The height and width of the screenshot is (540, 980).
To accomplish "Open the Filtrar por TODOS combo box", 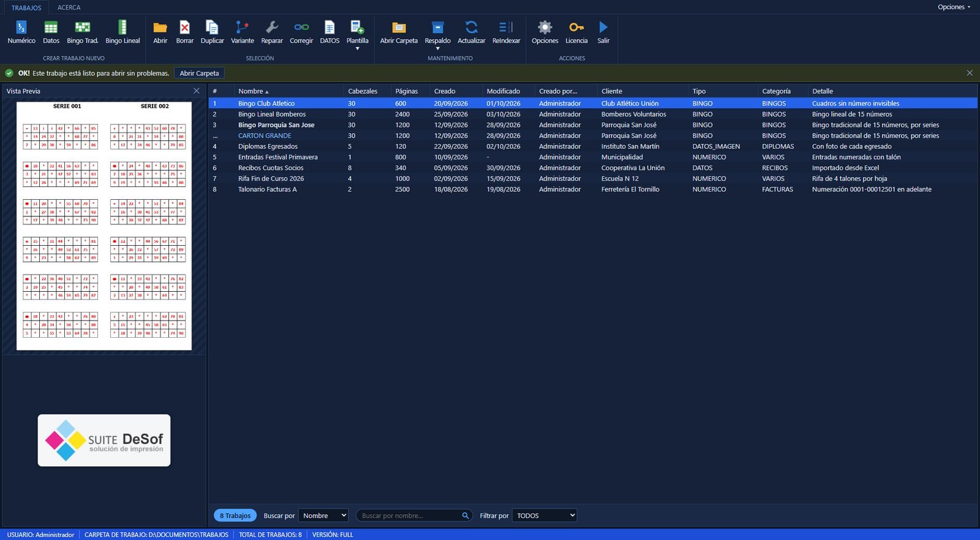I will click(545, 515).
